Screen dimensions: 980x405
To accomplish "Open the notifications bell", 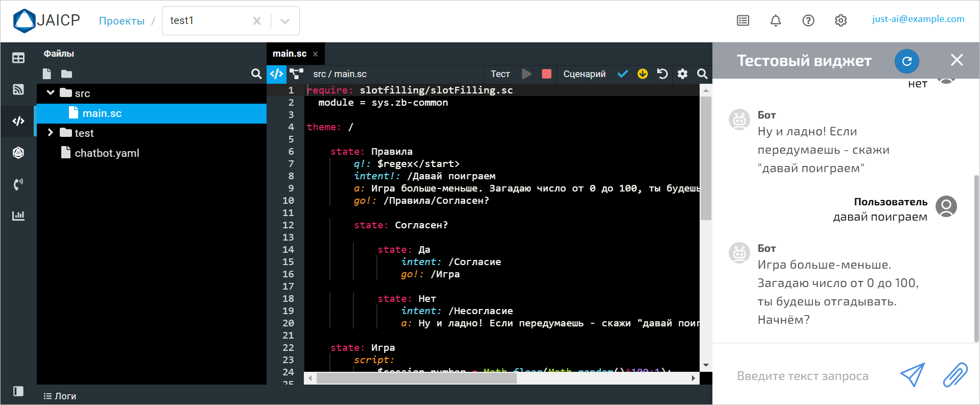I will [775, 20].
